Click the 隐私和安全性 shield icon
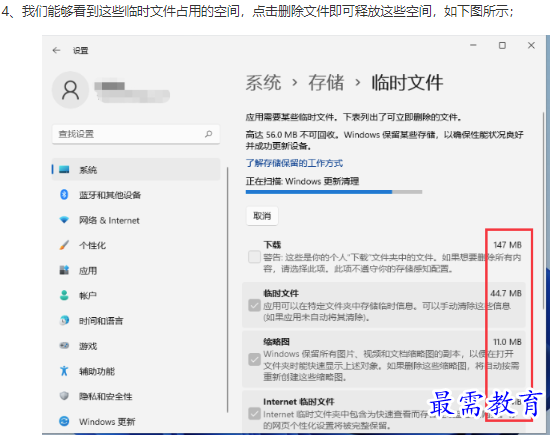This screenshot has width=551, height=435. (x=64, y=396)
